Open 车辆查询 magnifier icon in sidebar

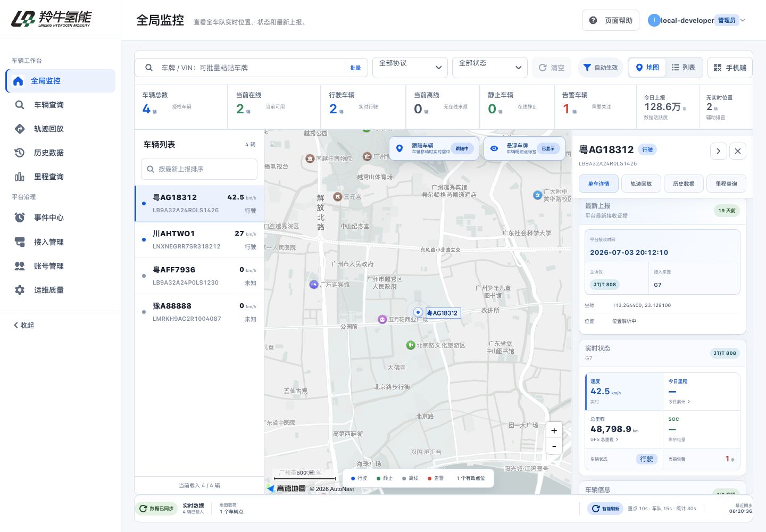tap(20, 105)
